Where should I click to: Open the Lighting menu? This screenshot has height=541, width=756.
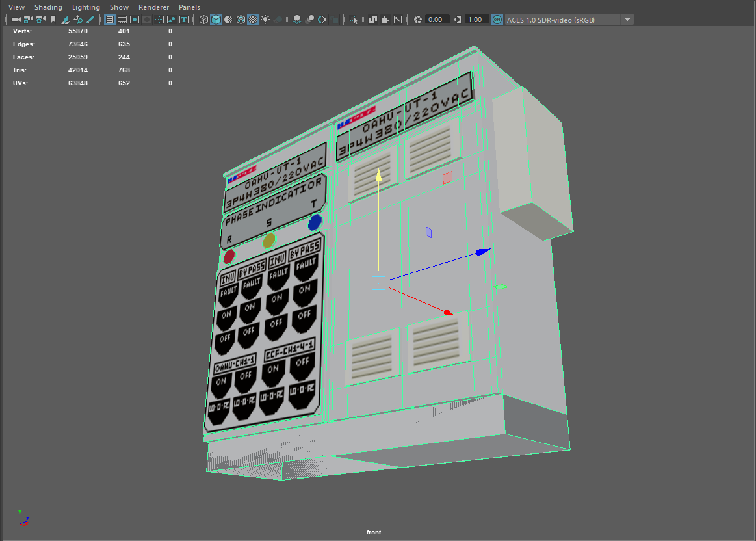(86, 7)
